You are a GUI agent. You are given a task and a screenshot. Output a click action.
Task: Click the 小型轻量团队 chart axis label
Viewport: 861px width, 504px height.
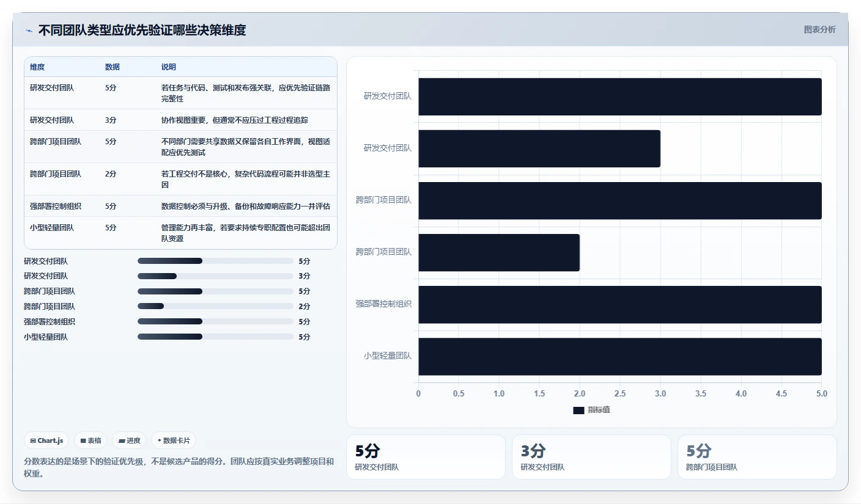click(388, 356)
